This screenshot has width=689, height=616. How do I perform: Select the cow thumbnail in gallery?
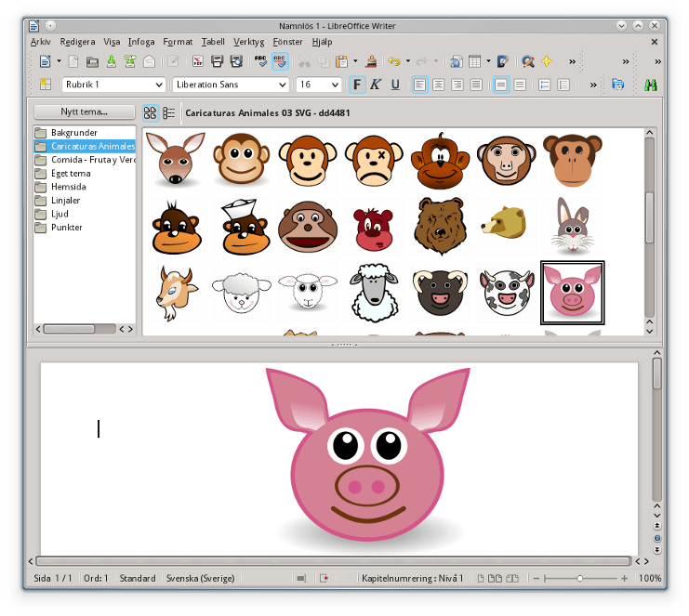(507, 293)
